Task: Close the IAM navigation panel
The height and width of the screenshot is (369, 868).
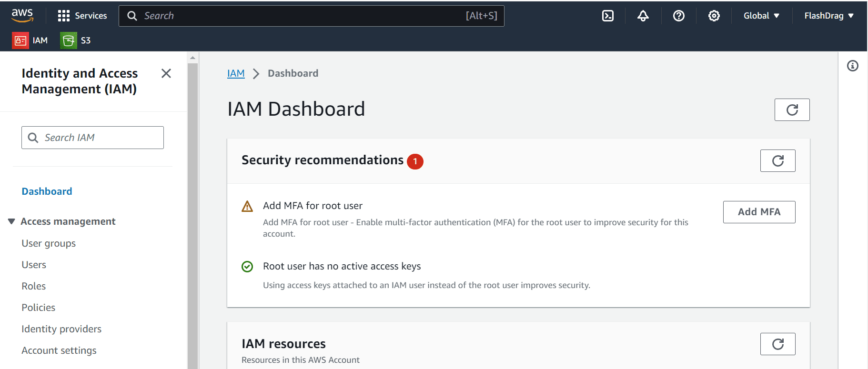Action: pos(166,73)
